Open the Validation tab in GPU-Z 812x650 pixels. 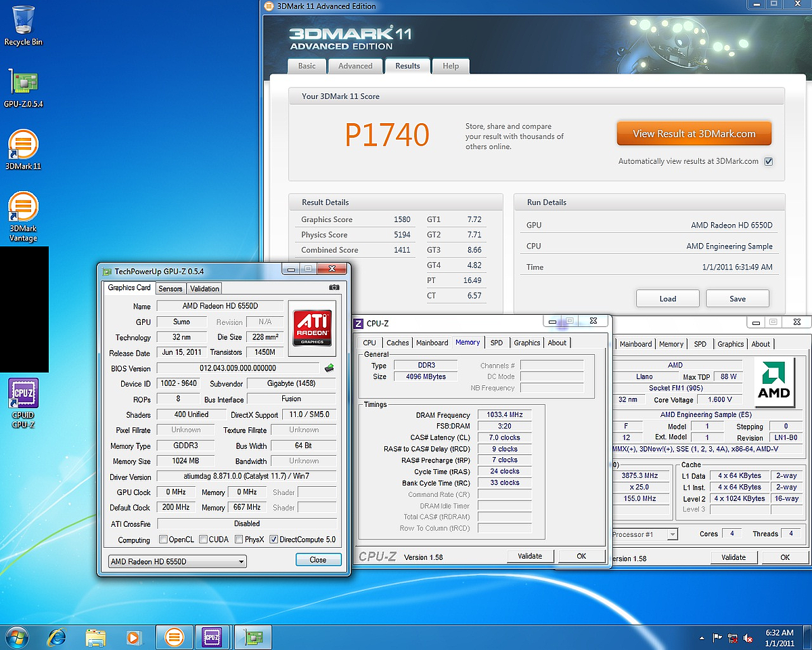click(x=204, y=288)
